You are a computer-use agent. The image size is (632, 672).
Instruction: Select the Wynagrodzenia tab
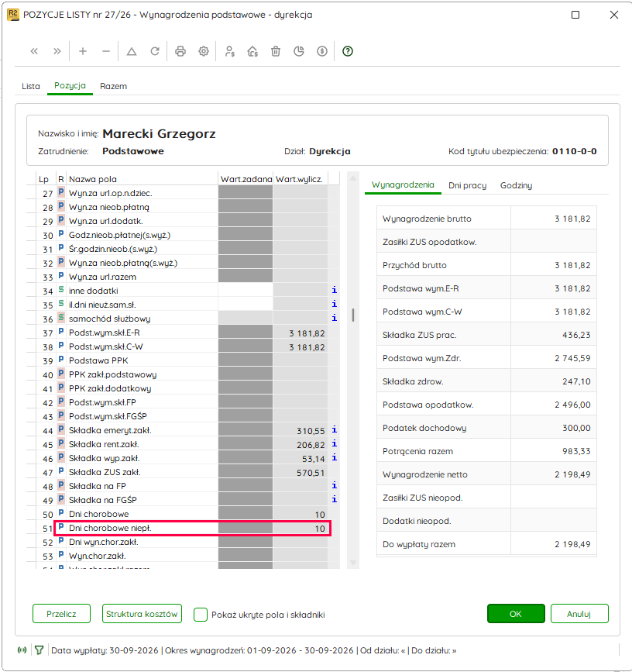[403, 185]
